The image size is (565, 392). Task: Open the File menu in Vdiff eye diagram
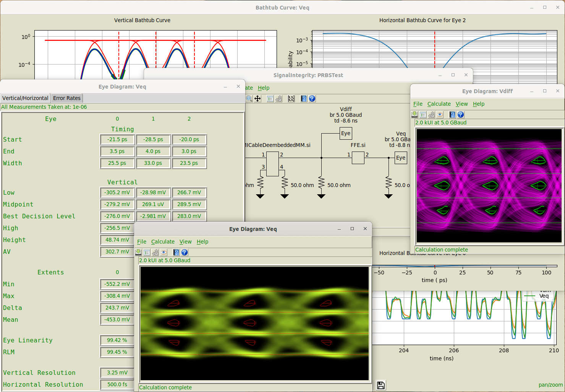tap(418, 104)
